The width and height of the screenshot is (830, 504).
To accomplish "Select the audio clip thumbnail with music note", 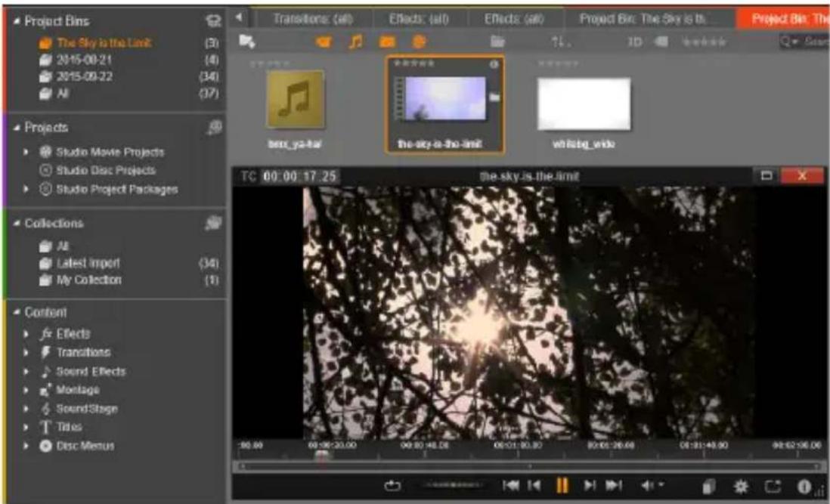I will (296, 100).
